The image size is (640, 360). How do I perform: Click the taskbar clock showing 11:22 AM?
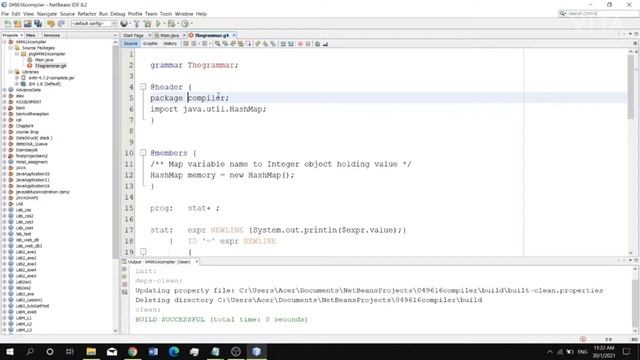click(x=604, y=351)
